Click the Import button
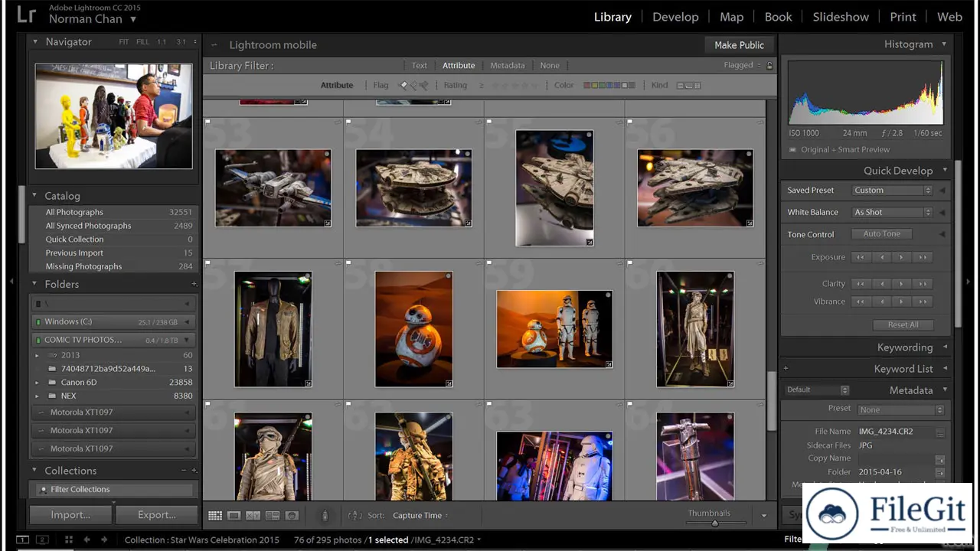Viewport: 980px width, 551px height. coord(70,515)
